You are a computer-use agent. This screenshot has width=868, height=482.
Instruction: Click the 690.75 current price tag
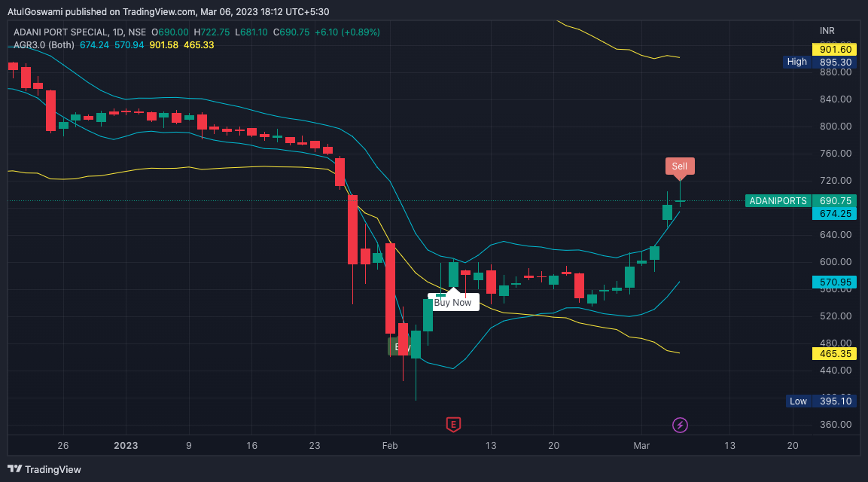tap(835, 201)
